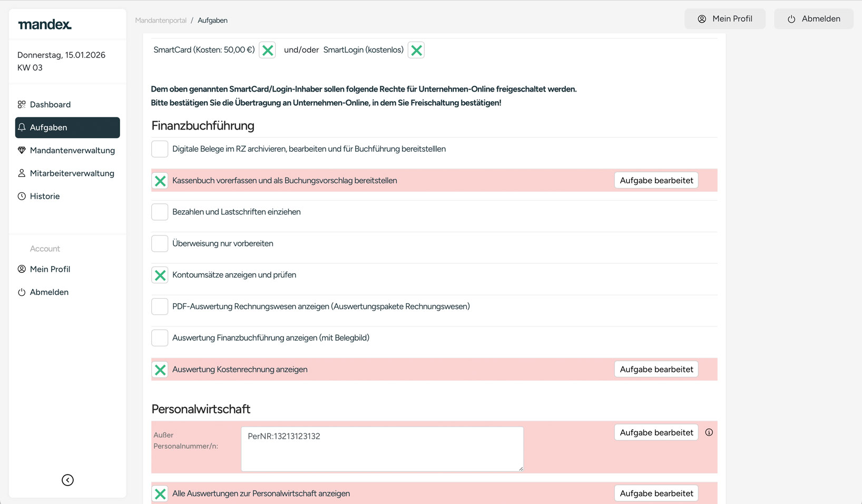The height and width of the screenshot is (504, 862).
Task: Check Bezahlen und Lastschriften einziehen
Action: click(x=160, y=212)
